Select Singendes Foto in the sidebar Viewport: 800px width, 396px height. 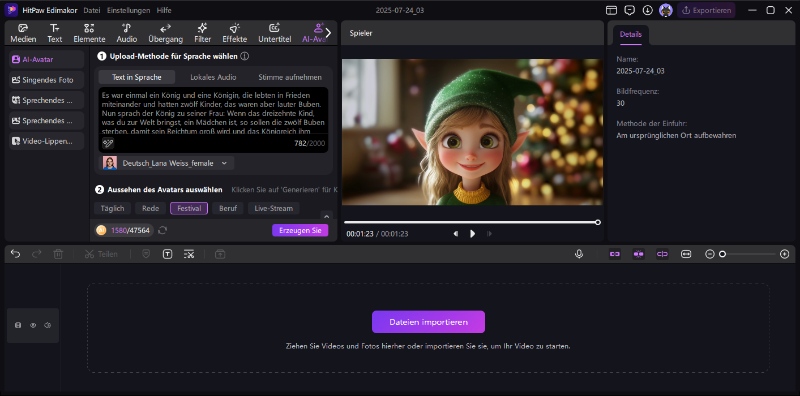(x=46, y=80)
